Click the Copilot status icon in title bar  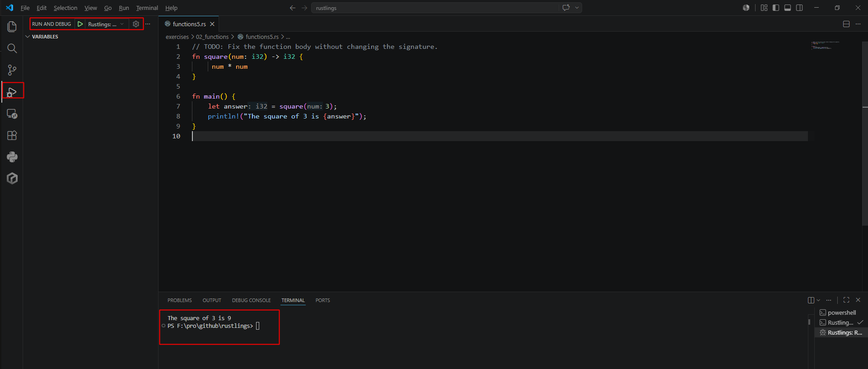tap(746, 8)
